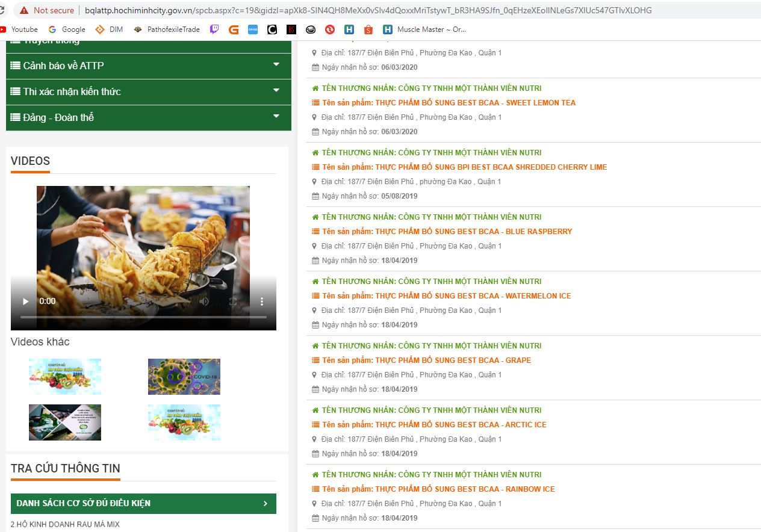This screenshot has height=532, width=761.
Task: Open video fullscreen mode
Action: [233, 301]
